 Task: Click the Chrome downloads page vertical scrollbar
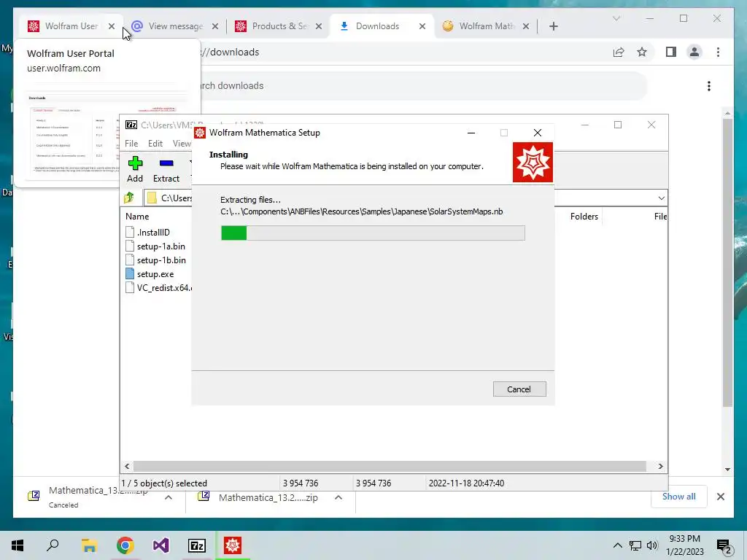(x=727, y=262)
